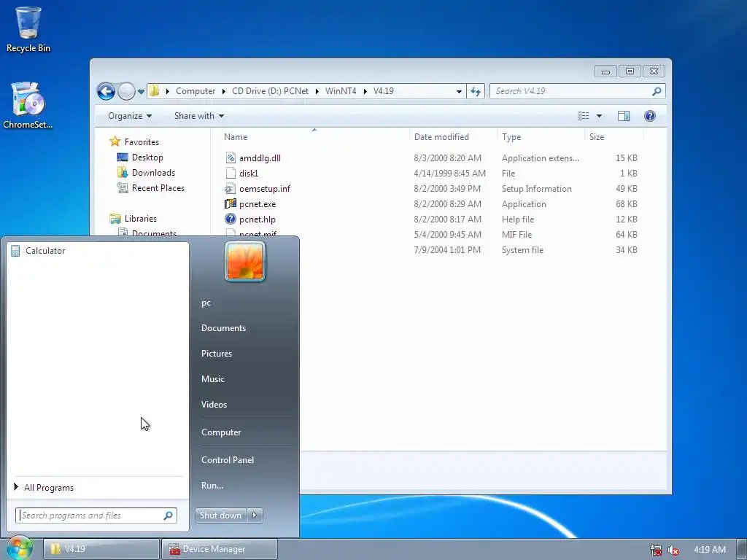Open Computer from Start menu
This screenshot has width=747, height=560.
[x=221, y=432]
